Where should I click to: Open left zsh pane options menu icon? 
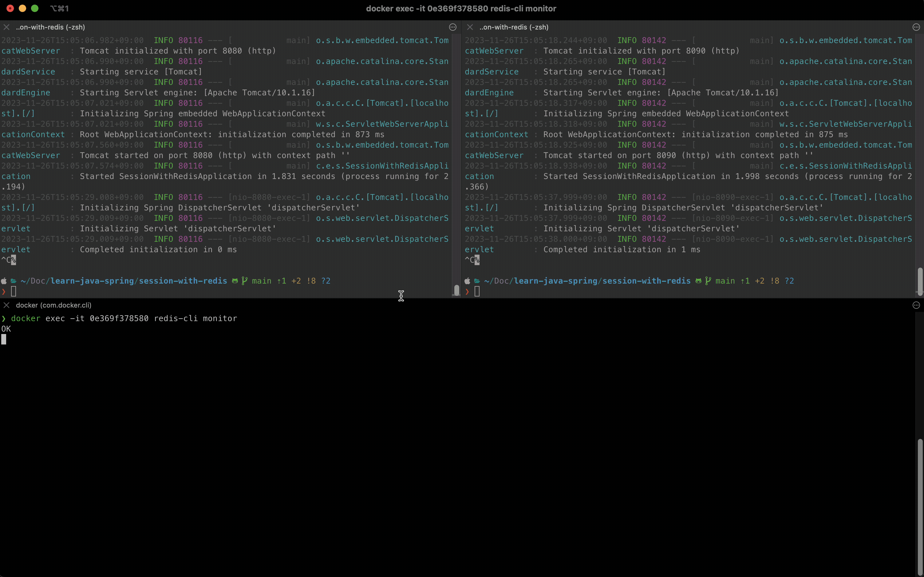(x=453, y=27)
